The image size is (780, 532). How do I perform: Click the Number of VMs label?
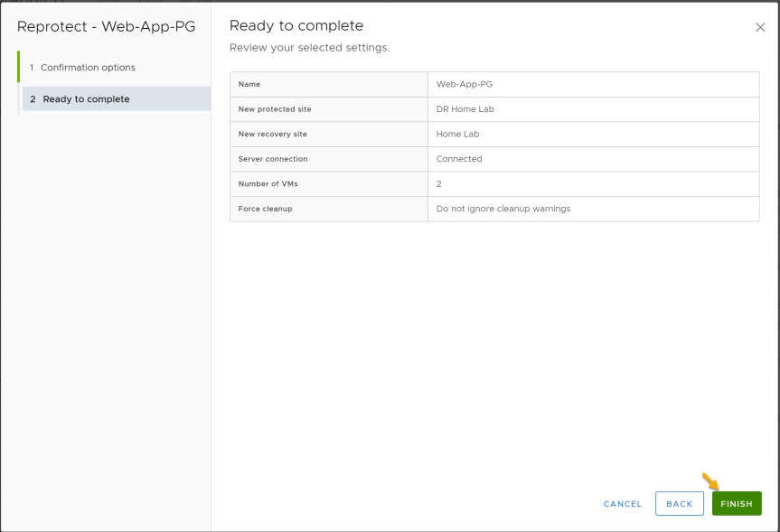click(268, 183)
